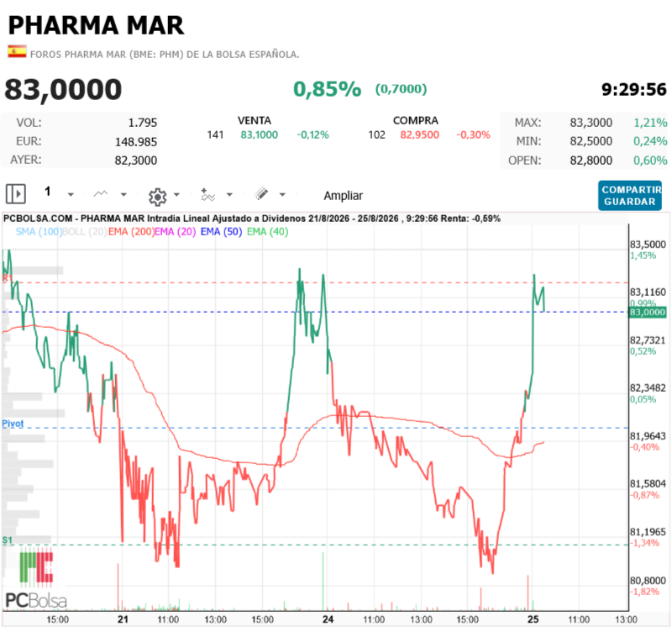This screenshot has width=672, height=627.
Task: Click the AYER value 82,3000
Action: click(x=136, y=161)
